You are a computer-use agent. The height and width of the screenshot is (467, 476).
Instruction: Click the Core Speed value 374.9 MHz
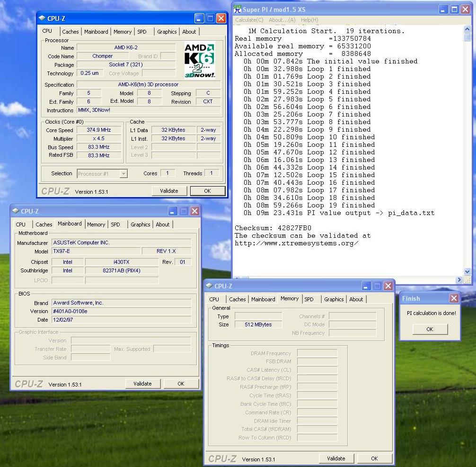[99, 130]
